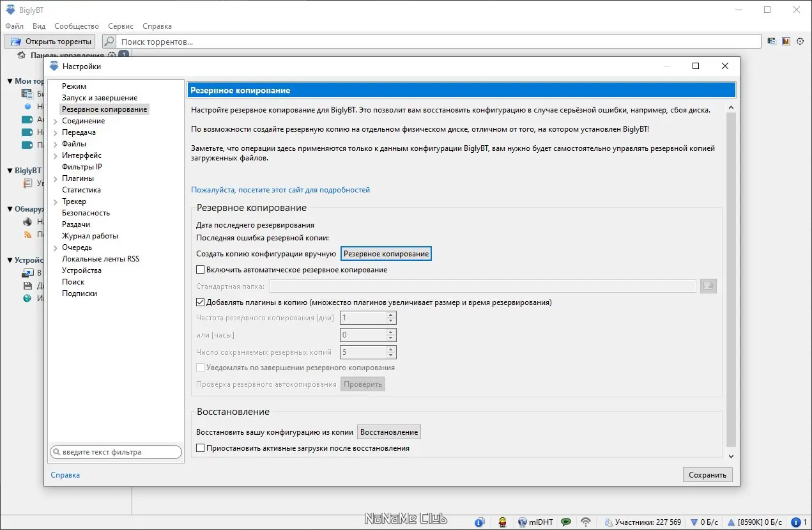This screenshot has width=812, height=530.
Task: Collapse Мои торренты section triangle in main sidebar
Action: point(10,81)
